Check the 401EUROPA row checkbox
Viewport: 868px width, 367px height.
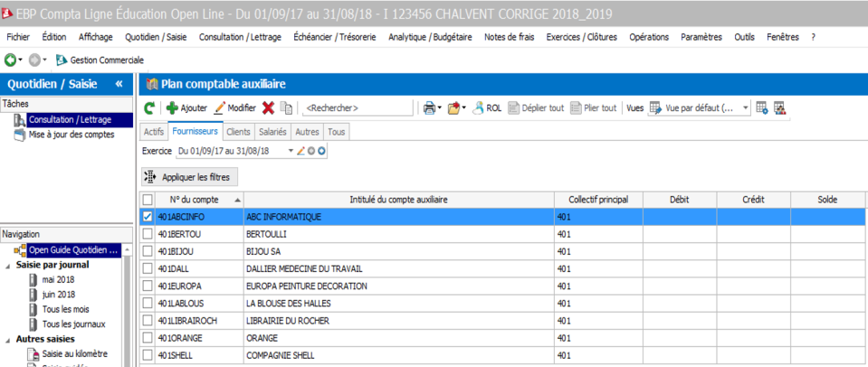[148, 287]
